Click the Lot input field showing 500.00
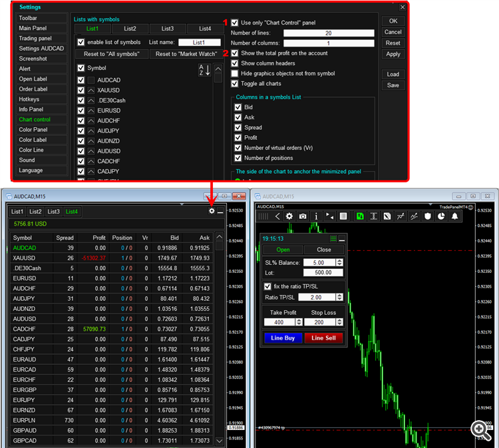The width and height of the screenshot is (499, 448). pyautogui.click(x=323, y=272)
